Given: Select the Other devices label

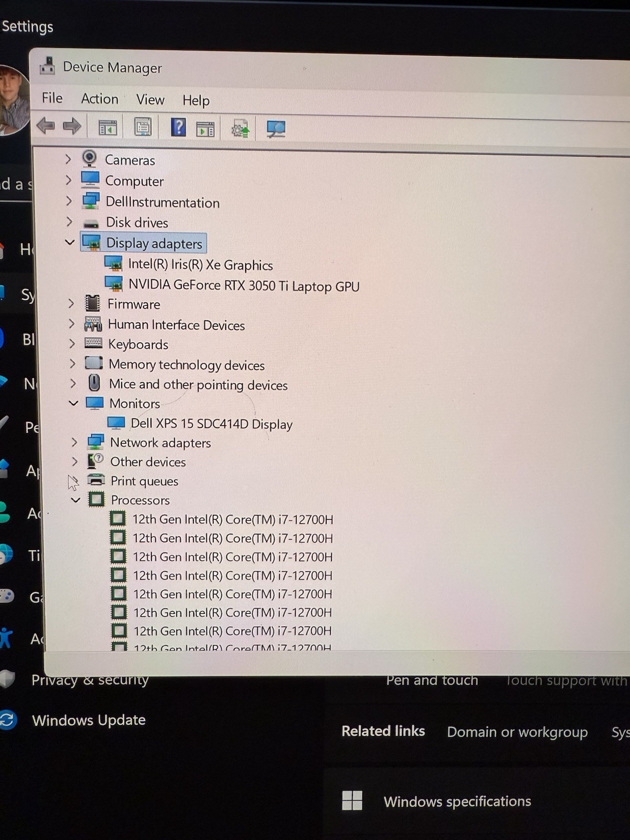Looking at the screenshot, I should click(148, 461).
